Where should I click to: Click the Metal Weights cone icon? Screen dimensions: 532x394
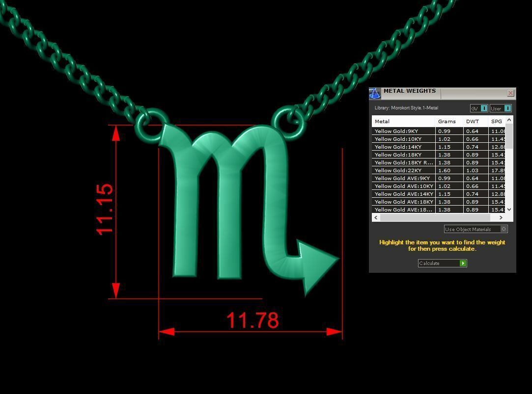[375, 94]
